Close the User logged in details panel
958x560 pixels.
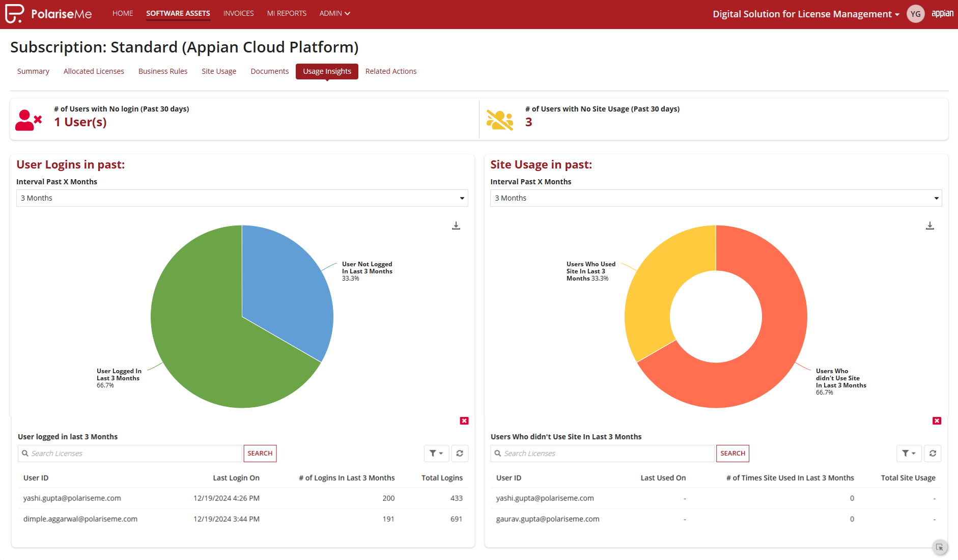464,421
